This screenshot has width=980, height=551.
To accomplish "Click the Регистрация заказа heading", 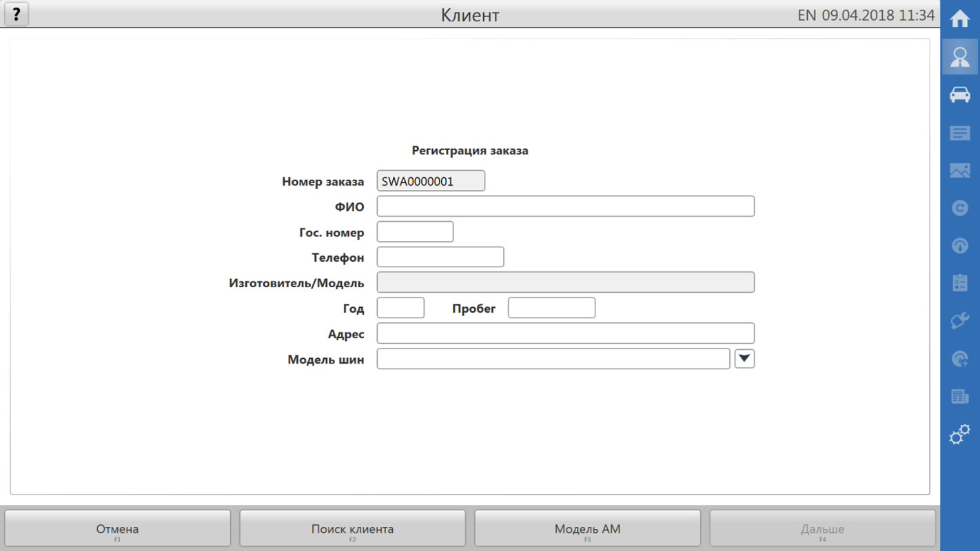I will (470, 150).
